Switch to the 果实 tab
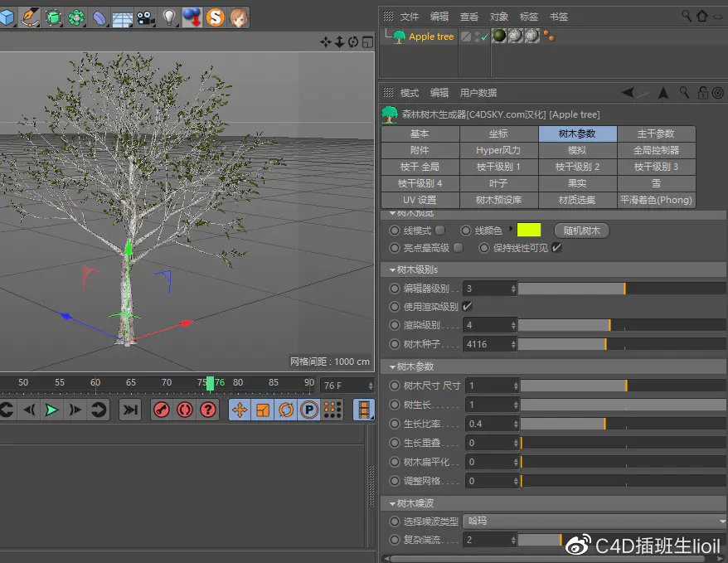728x563 pixels. pyautogui.click(x=578, y=183)
